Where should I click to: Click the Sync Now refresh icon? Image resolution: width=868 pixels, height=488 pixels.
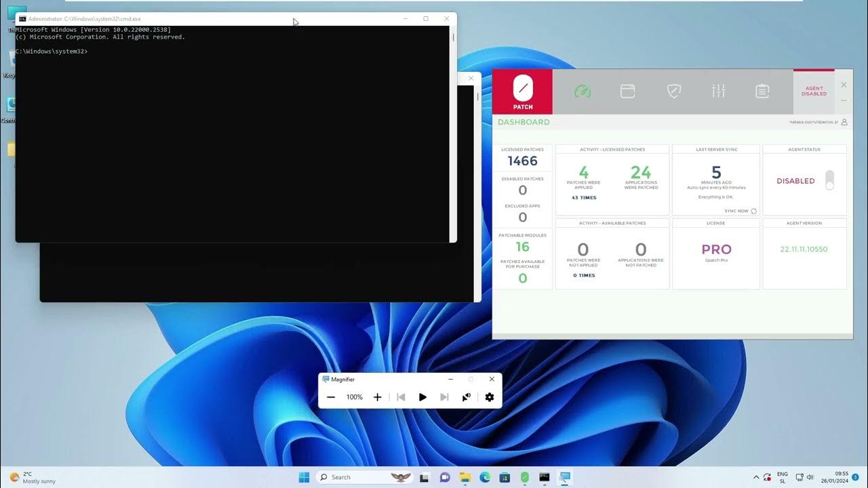click(753, 211)
